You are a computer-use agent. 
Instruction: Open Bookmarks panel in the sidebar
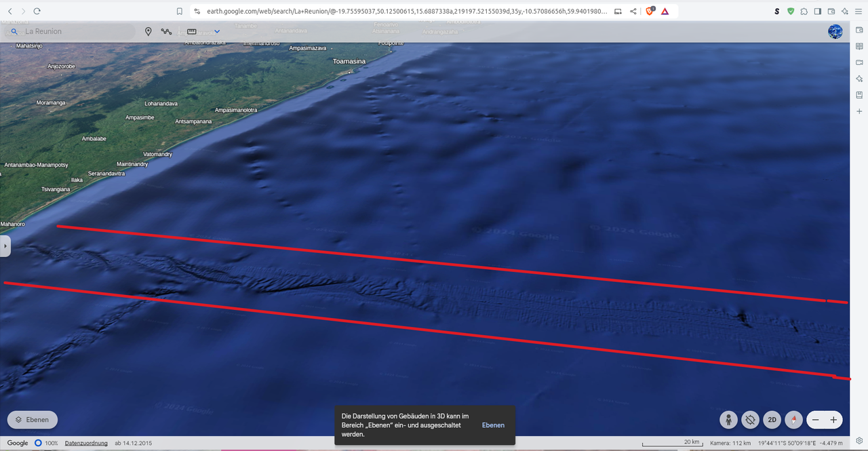click(859, 95)
